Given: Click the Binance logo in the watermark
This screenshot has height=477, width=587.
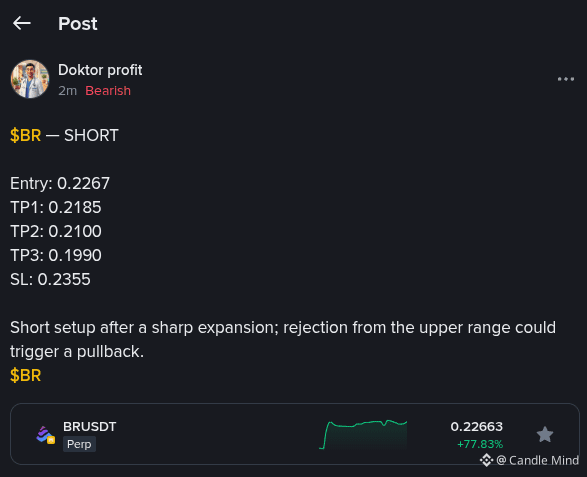Looking at the screenshot, I should [486, 460].
